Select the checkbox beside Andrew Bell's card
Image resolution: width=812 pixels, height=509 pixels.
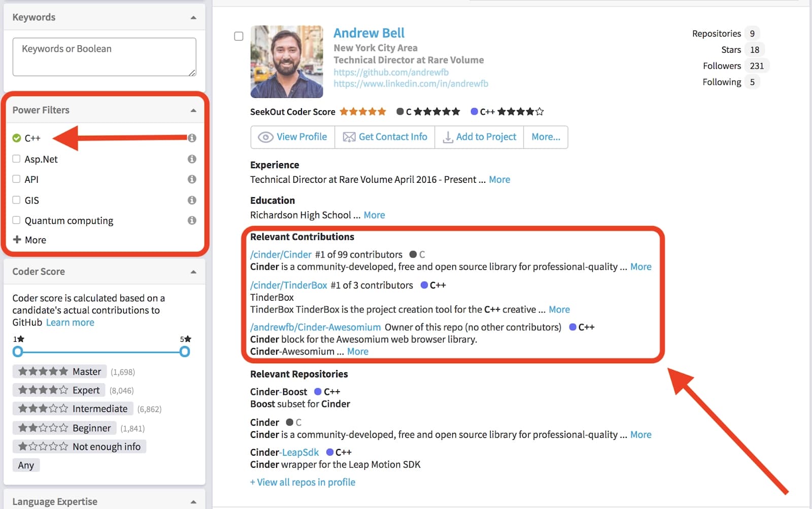239,36
